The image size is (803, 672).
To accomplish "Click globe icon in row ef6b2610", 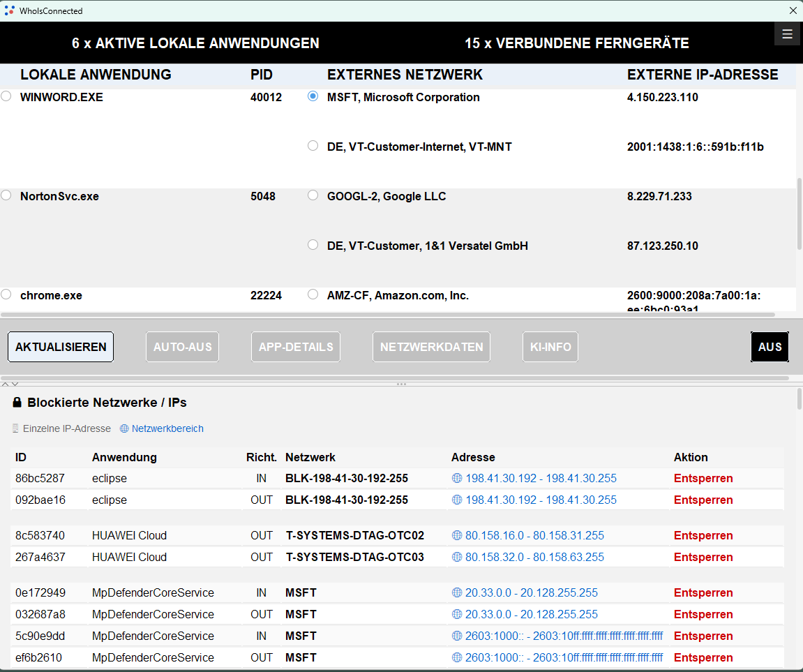I will [x=457, y=657].
